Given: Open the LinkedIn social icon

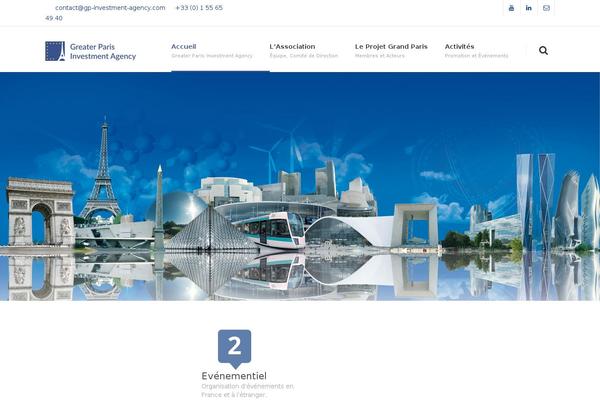Looking at the screenshot, I should (529, 8).
